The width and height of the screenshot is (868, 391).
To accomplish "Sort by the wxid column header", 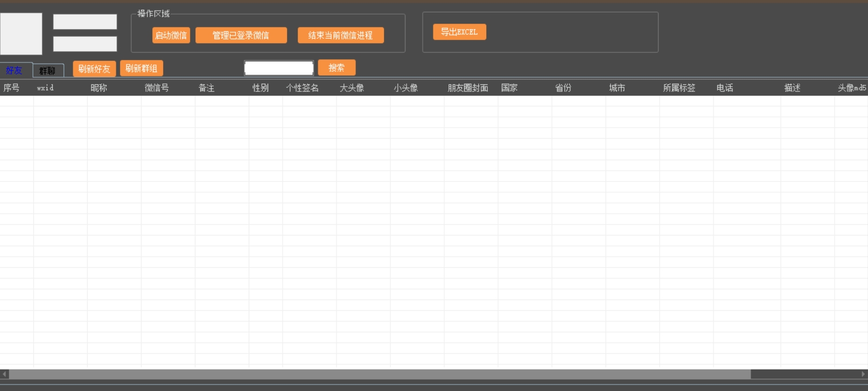I will click(x=46, y=88).
